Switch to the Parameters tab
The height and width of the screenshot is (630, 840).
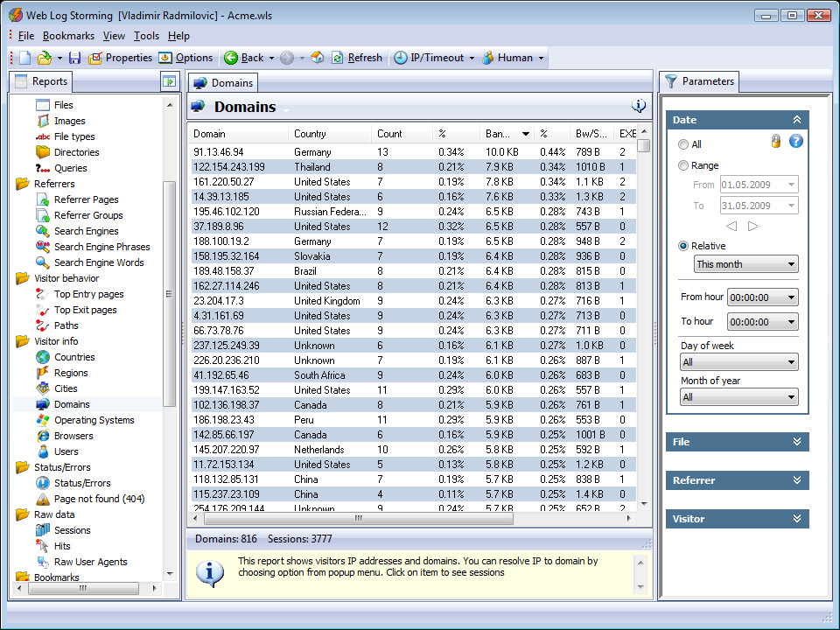coord(699,81)
